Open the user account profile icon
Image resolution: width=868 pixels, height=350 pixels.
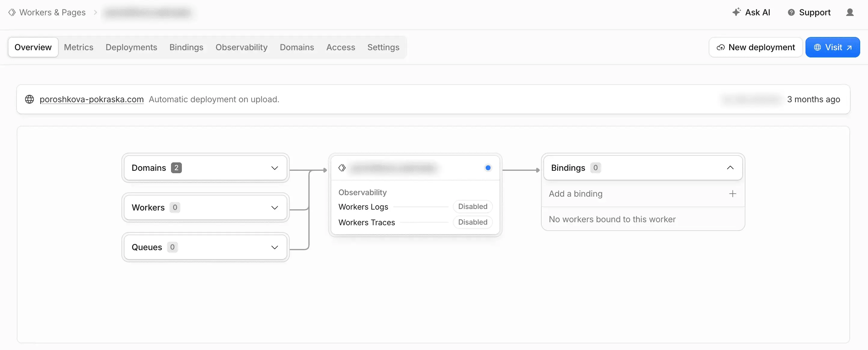tap(850, 12)
